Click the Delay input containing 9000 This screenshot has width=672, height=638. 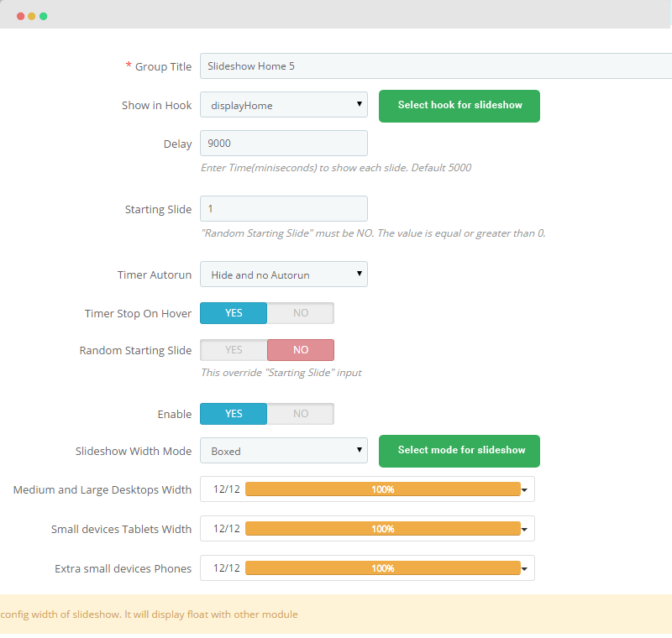284,143
